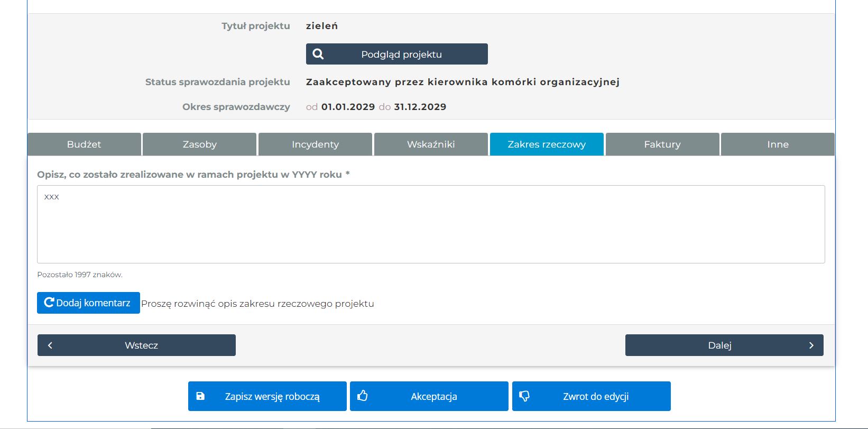Screen dimensions: 868x429
Task: Open the Zasoby tab
Action: coord(199,144)
